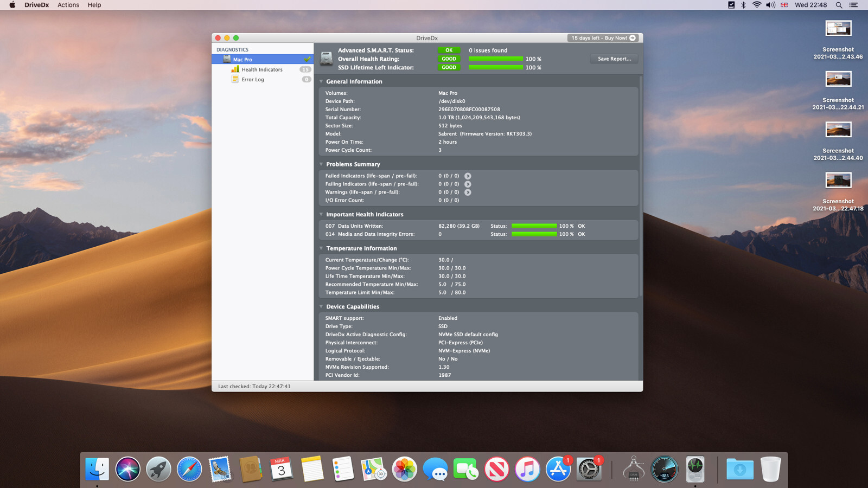Click the Error Log count badge 0
The height and width of the screenshot is (488, 868).
307,79
